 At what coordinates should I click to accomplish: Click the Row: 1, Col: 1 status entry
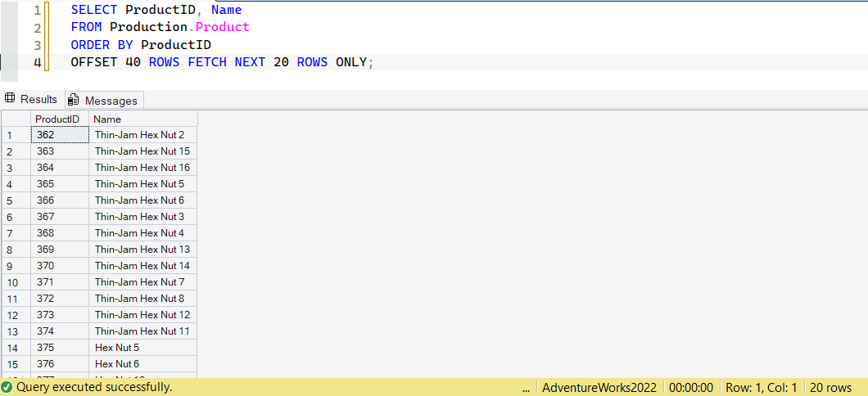[x=762, y=387]
